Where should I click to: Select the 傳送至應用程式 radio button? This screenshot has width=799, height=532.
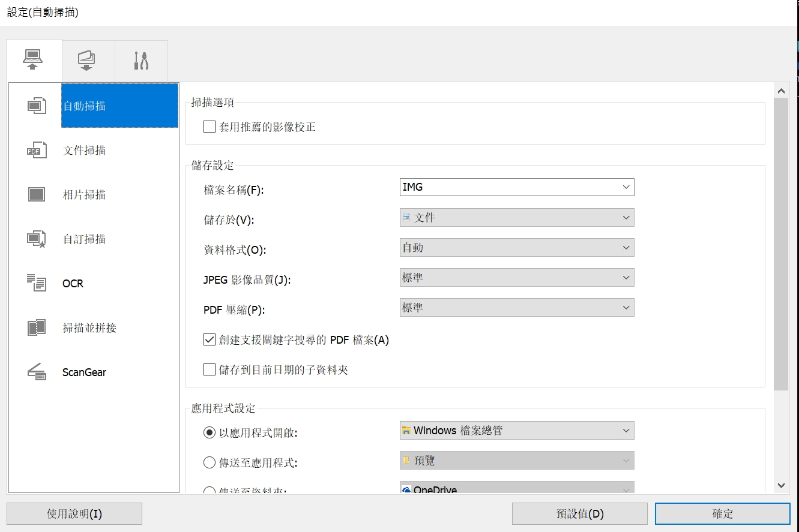pyautogui.click(x=210, y=462)
